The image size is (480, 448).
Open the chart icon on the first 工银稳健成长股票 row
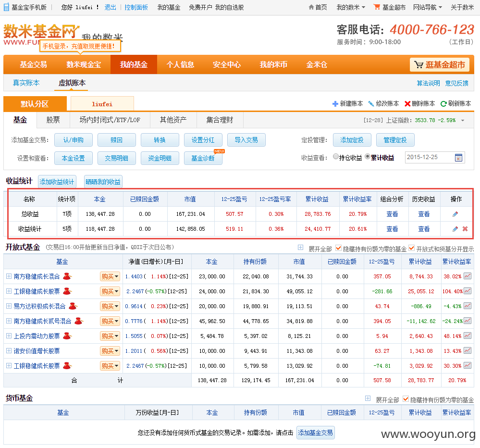[468, 291]
